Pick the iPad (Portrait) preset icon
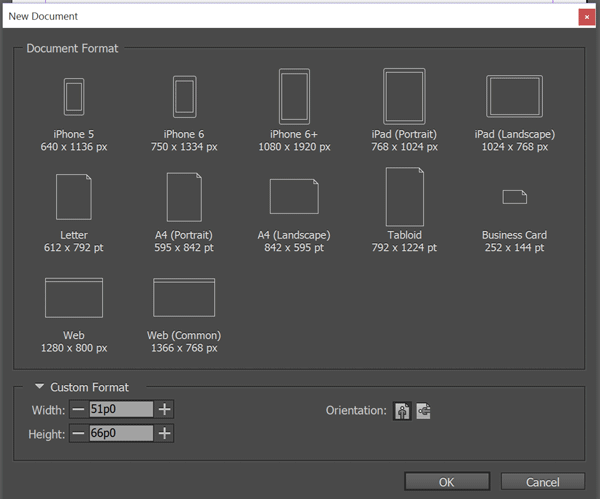The width and height of the screenshot is (600, 499). coord(404,96)
